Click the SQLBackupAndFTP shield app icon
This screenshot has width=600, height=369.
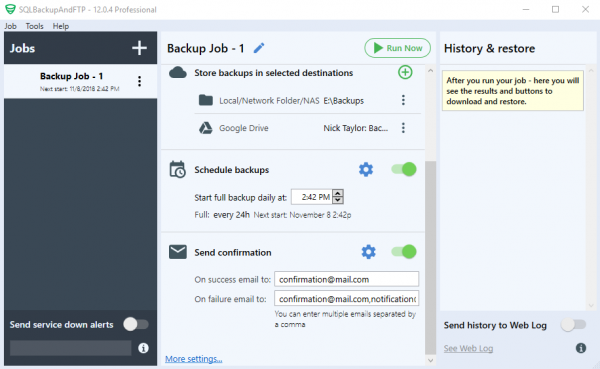pyautogui.click(x=10, y=9)
